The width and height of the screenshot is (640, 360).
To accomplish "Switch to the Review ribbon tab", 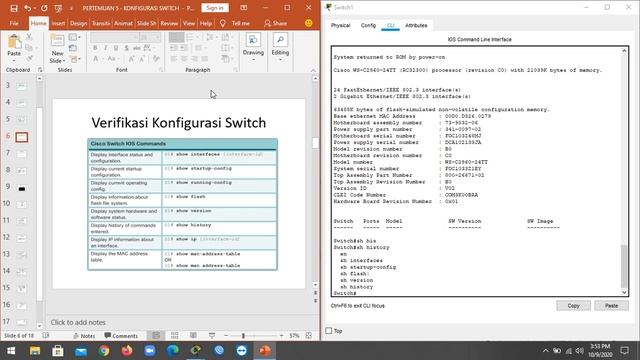I will click(169, 23).
